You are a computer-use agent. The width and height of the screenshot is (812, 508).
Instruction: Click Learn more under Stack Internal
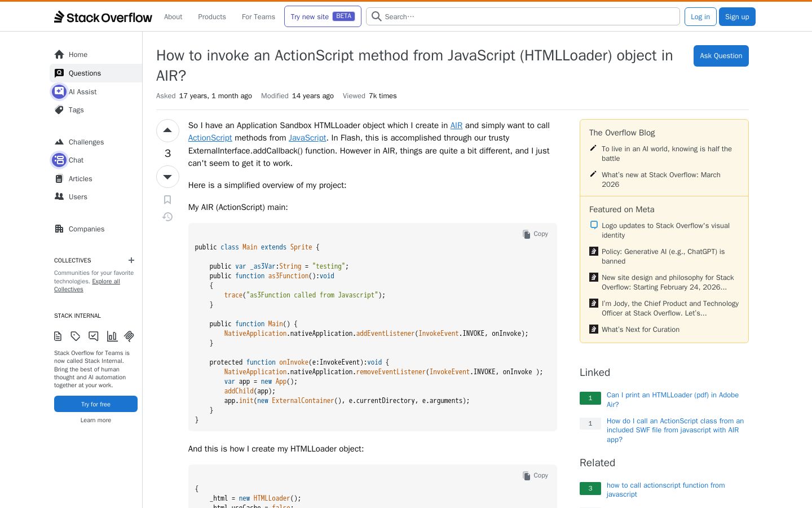[96, 420]
